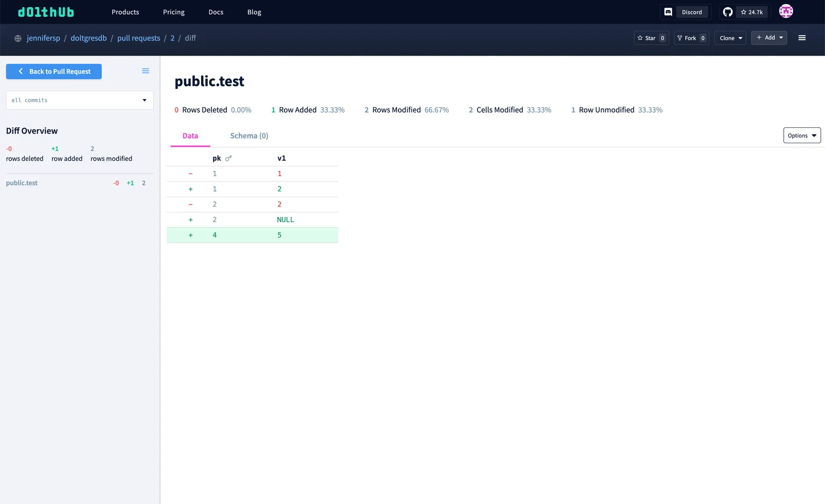Open the top-right hamburger menu

point(802,38)
